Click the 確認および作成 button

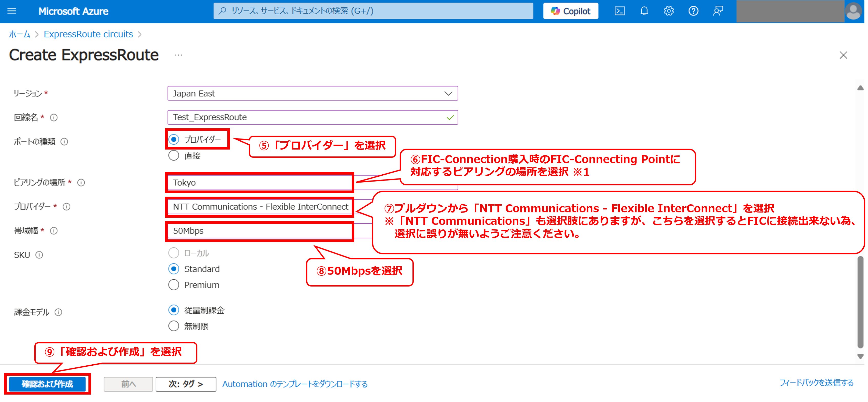click(x=47, y=384)
